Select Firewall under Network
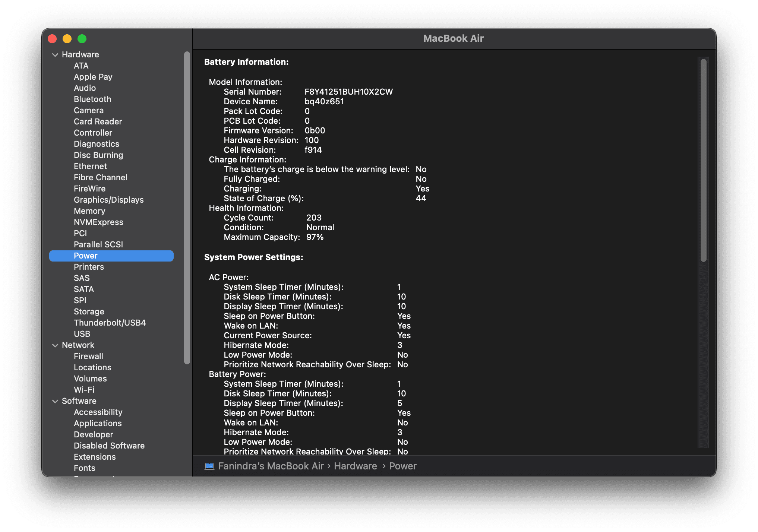This screenshot has width=758, height=532. 88,356
